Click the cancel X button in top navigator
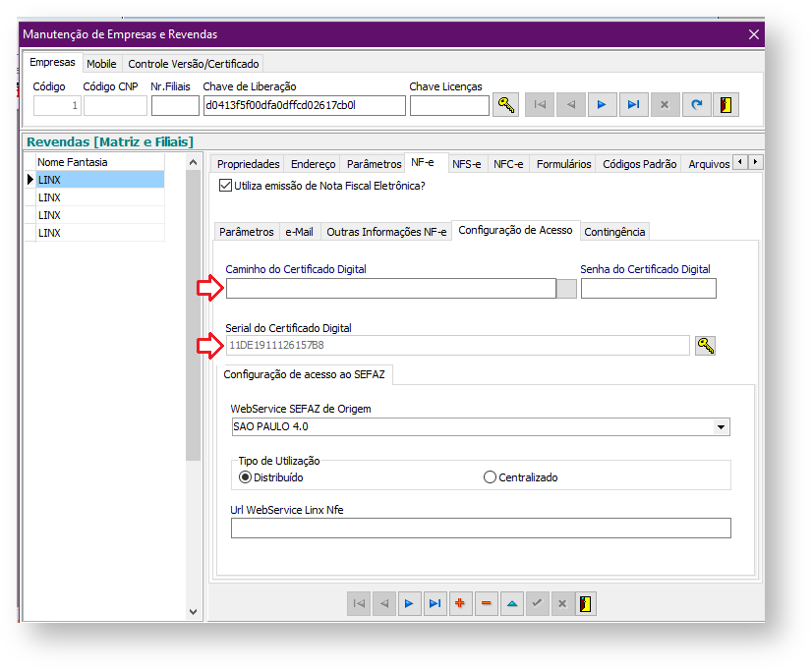812x670 pixels. coord(665,105)
